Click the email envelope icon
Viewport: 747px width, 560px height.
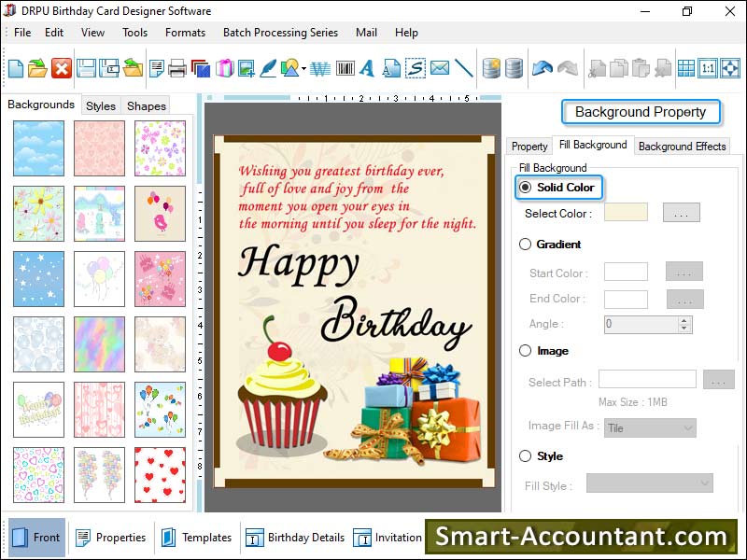tap(439, 68)
